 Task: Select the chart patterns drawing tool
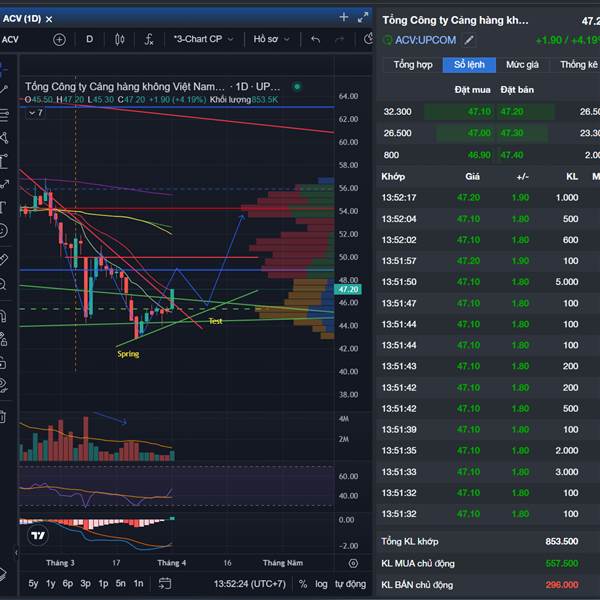[3, 138]
